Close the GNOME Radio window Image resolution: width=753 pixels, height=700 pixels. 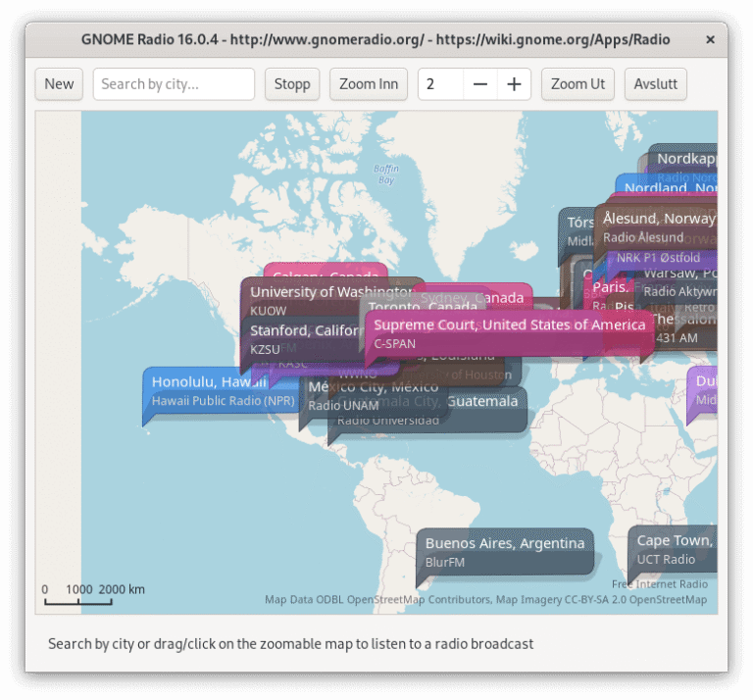point(710,40)
